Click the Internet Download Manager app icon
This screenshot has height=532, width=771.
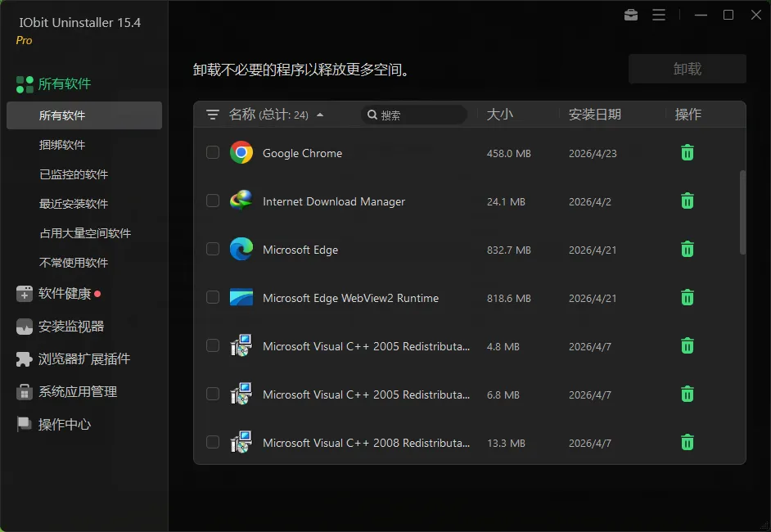tap(241, 201)
